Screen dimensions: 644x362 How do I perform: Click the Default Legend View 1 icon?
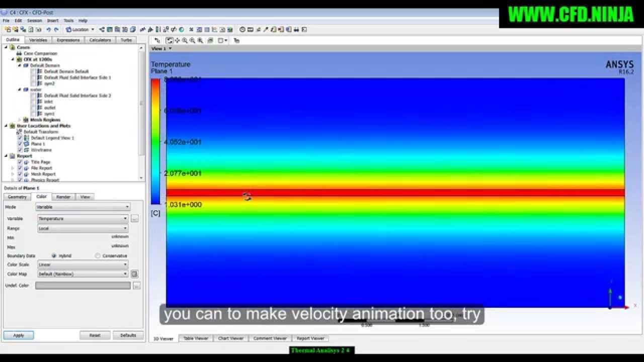point(27,138)
